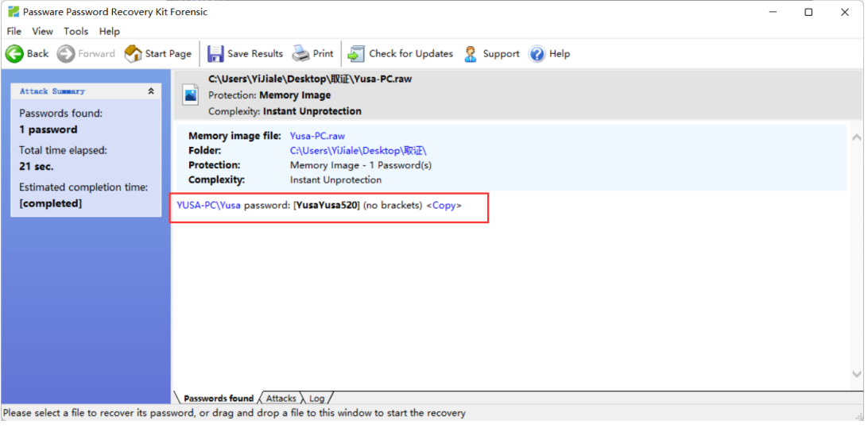Click the status bar hint message
The width and height of the screenshot is (868, 432).
(234, 413)
